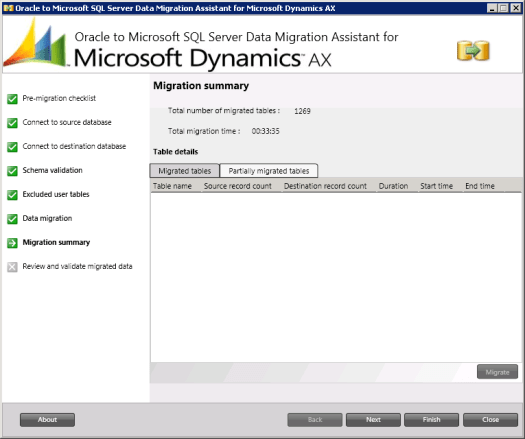Minimize the Migration Assistant window
Image resolution: width=525 pixels, height=439 pixels.
click(492, 8)
